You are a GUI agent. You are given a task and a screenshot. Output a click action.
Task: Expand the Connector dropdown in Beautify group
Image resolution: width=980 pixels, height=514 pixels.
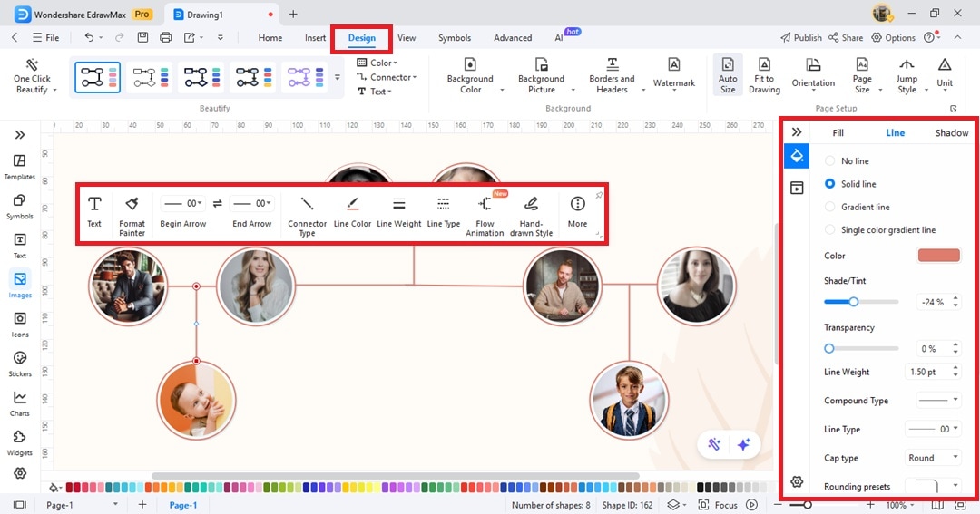pyautogui.click(x=387, y=77)
